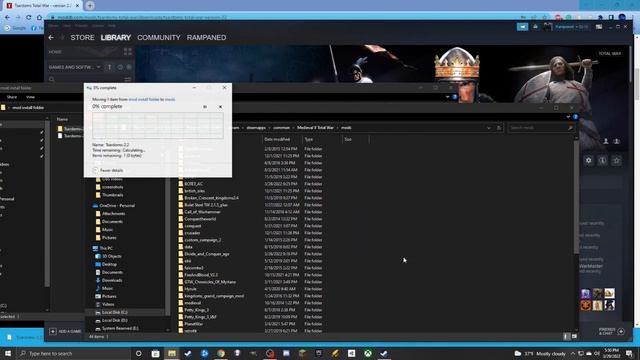Open game settings gear icon in Steam
640x360 pixels.
(x=588, y=160)
